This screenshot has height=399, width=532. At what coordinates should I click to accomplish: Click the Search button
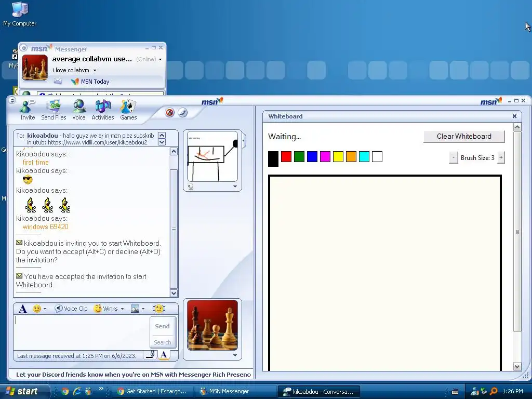(163, 342)
